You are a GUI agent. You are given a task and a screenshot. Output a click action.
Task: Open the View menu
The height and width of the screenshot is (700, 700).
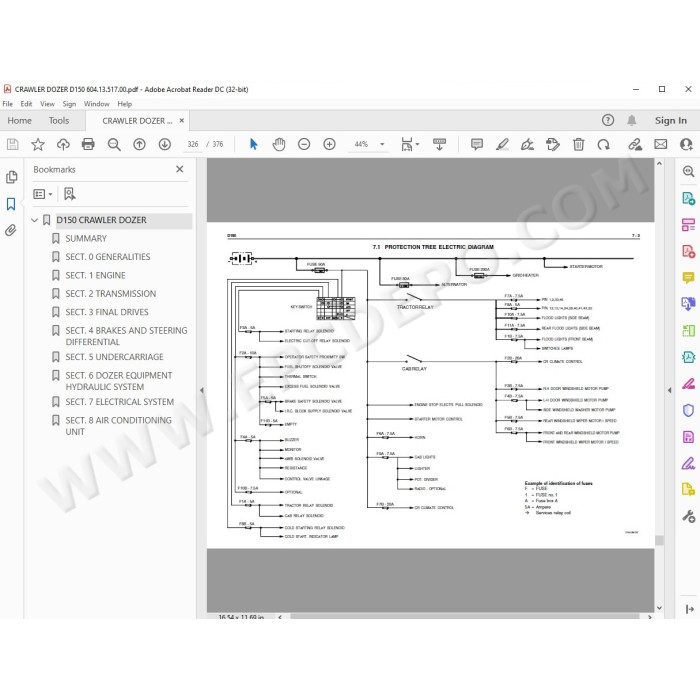point(47,104)
